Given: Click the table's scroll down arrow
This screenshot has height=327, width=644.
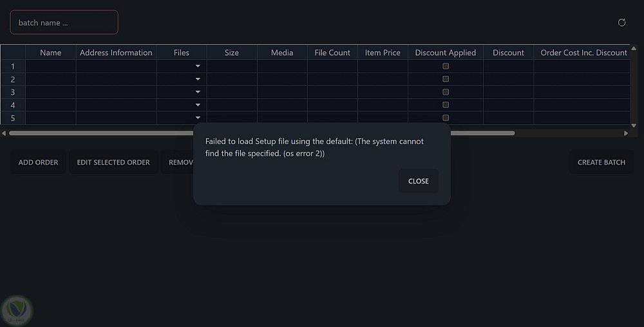Looking at the screenshot, I should click(634, 126).
